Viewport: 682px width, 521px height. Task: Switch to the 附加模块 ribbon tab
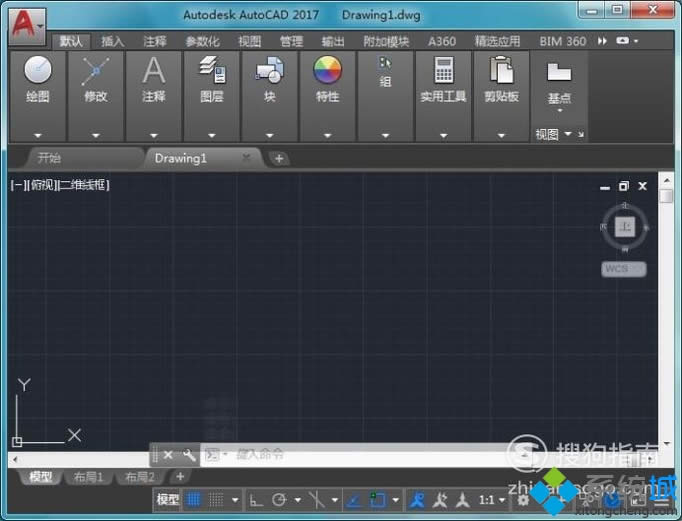coord(386,41)
